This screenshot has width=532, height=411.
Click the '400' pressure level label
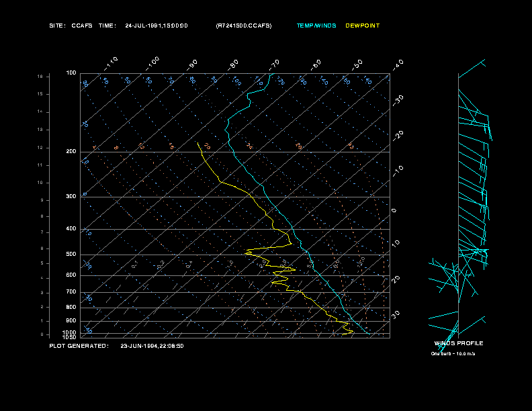coord(71,228)
